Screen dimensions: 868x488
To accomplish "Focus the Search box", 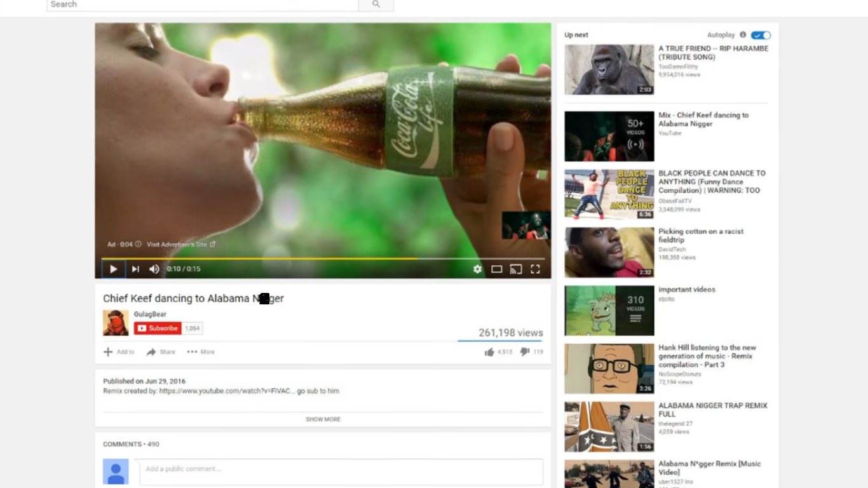I will [203, 4].
